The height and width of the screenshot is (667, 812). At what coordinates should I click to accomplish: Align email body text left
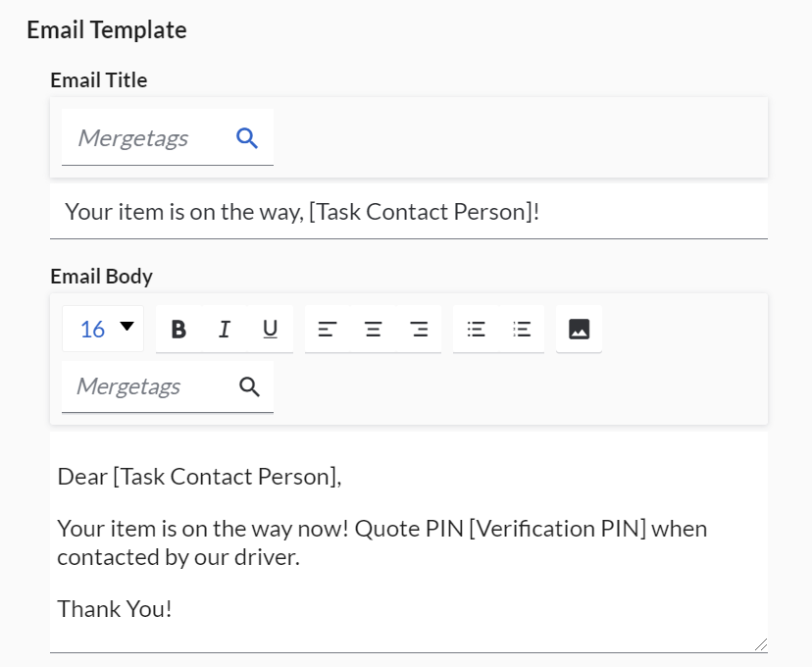[x=328, y=330]
